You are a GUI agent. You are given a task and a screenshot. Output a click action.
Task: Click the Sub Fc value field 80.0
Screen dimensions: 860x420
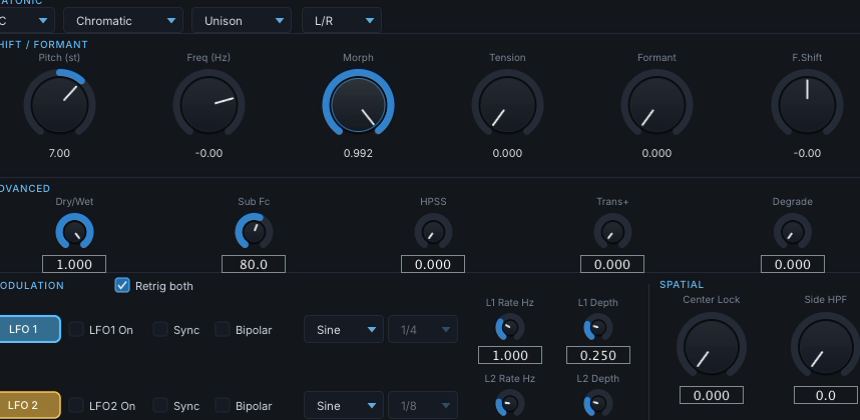(x=253, y=264)
